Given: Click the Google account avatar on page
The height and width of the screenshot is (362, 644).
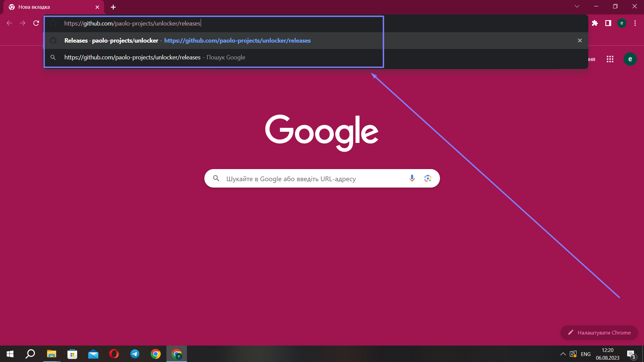Looking at the screenshot, I should pyautogui.click(x=630, y=59).
